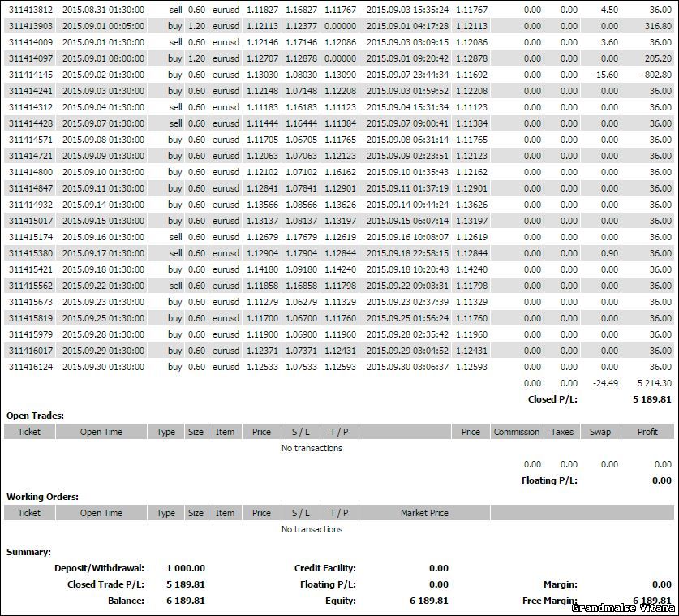Select the deposit amount 1 000.00
This screenshot has width=679, height=616.
[x=186, y=568]
